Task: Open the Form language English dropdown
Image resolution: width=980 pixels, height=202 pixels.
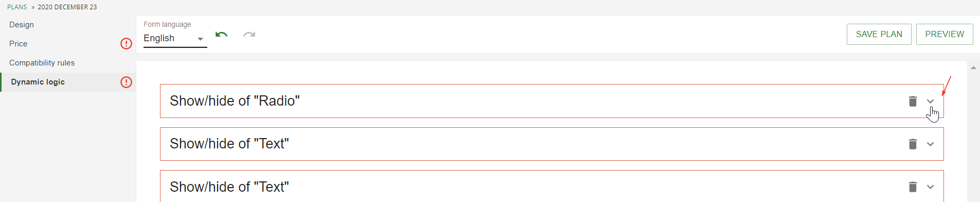Action: [175, 39]
